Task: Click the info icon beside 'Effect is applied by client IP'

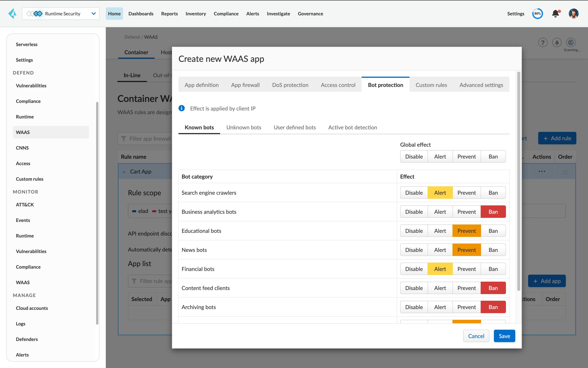Action: (182, 108)
